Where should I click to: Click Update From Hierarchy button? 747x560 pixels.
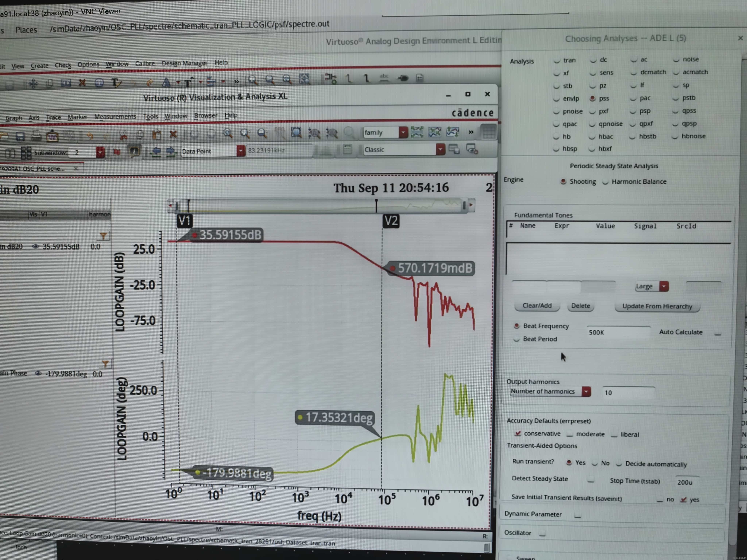click(x=657, y=306)
